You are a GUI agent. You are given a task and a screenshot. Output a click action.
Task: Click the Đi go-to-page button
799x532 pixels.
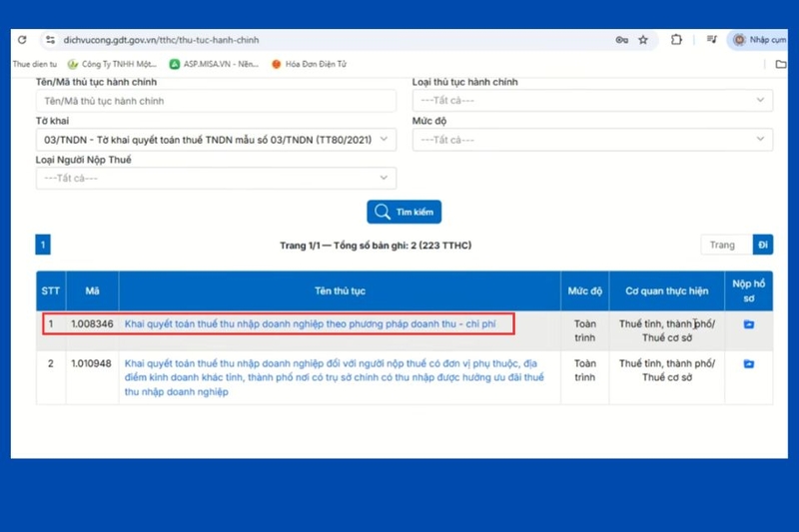[x=763, y=245]
